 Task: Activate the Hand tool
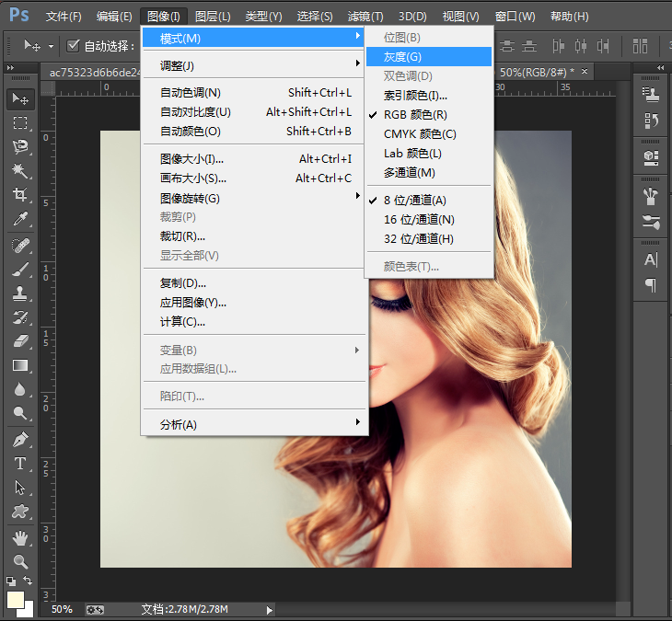click(20, 537)
